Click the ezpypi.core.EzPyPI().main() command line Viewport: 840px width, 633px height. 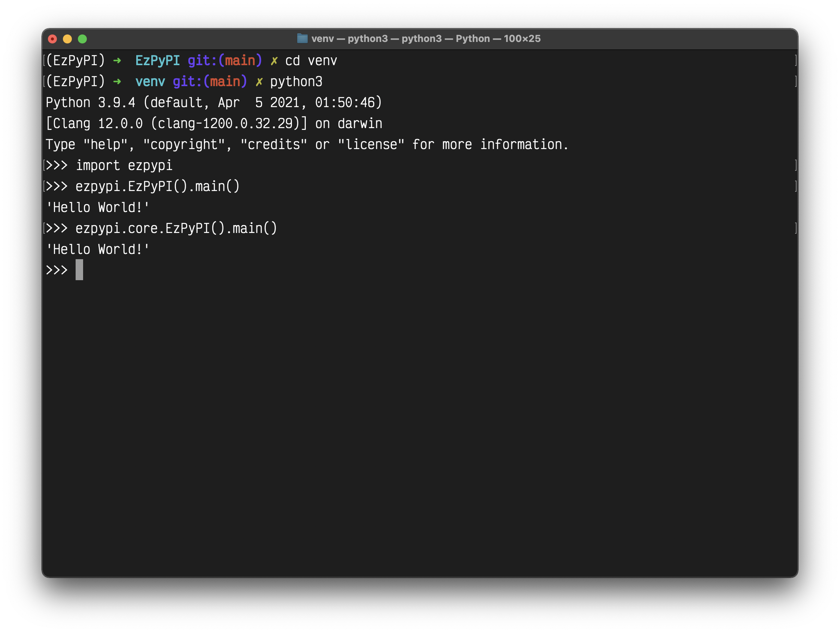(176, 228)
